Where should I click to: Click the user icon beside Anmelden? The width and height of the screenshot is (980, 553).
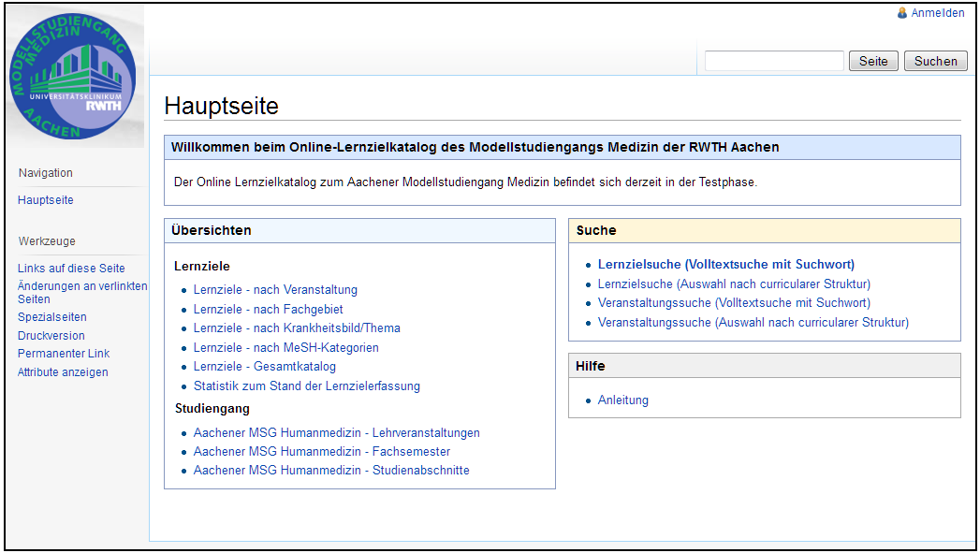902,13
